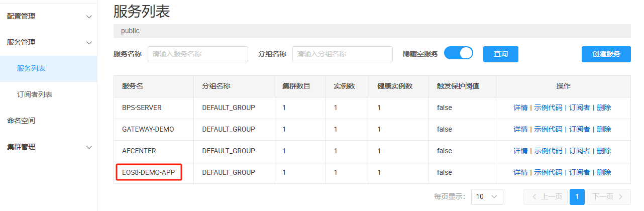
Task: Click the 创建服务 button
Action: click(606, 54)
